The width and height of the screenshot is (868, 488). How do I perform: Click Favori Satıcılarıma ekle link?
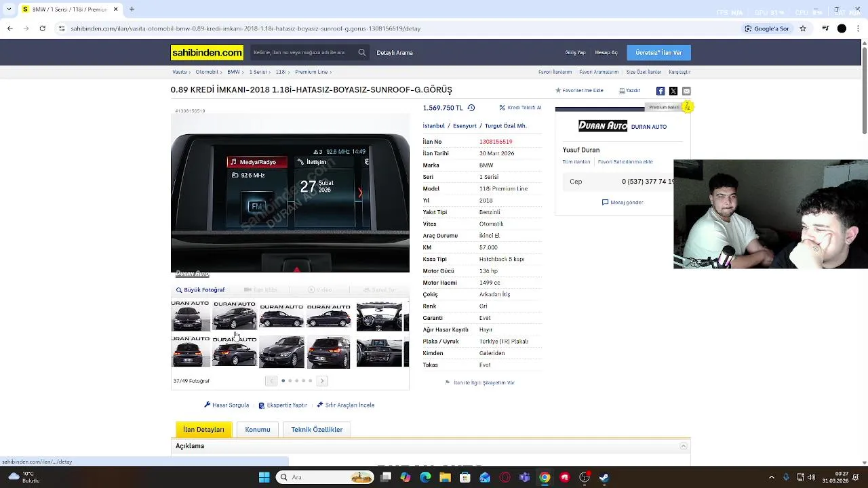click(625, 162)
